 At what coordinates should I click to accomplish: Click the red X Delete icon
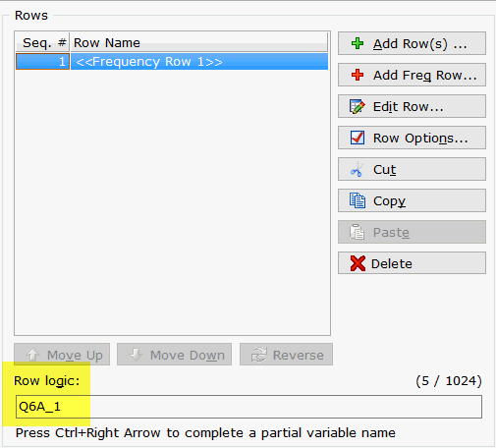[358, 263]
